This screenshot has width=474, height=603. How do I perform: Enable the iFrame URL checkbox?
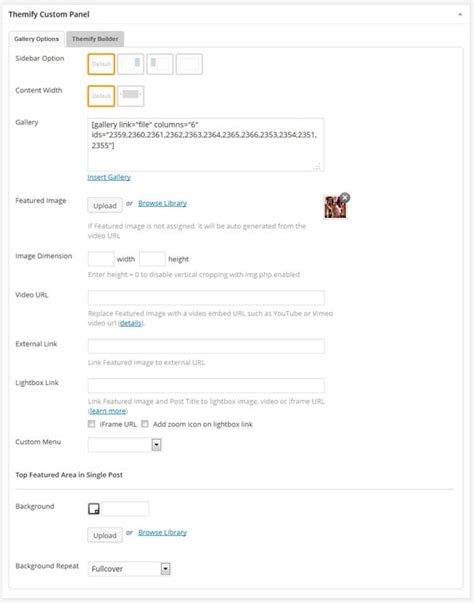[91, 424]
